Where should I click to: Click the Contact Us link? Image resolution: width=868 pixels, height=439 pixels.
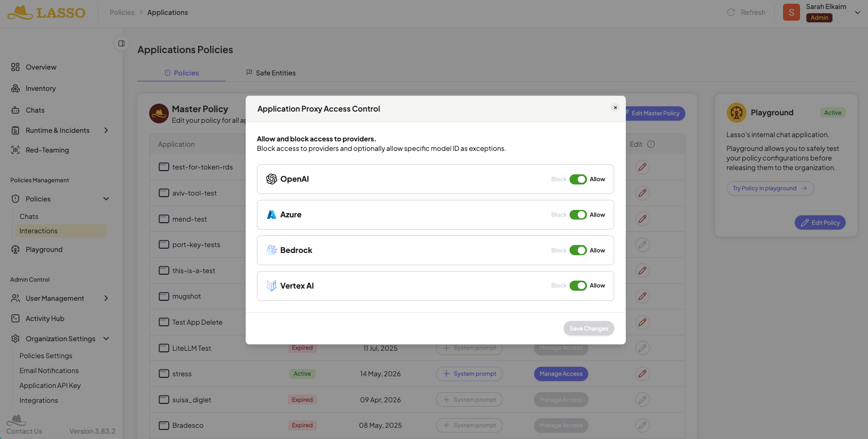(24, 431)
